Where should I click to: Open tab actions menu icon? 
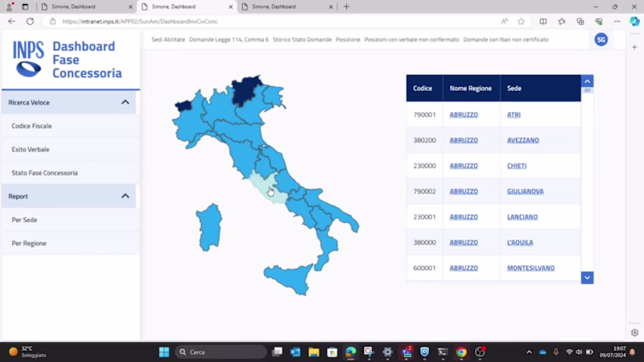(25, 6)
